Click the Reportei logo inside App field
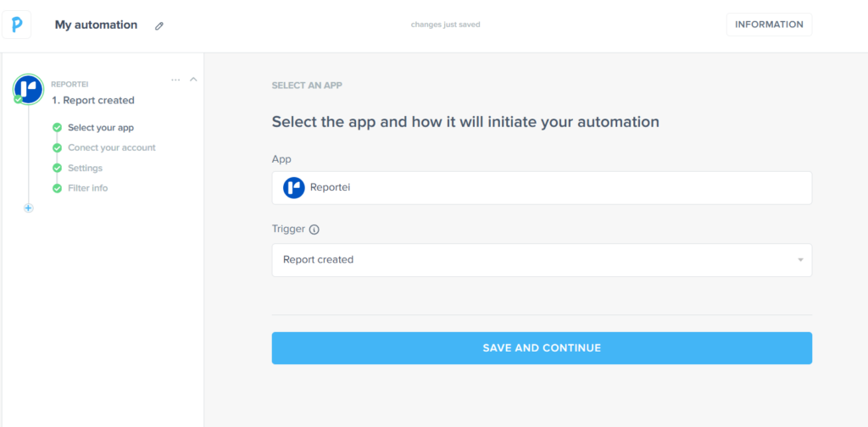 [294, 188]
